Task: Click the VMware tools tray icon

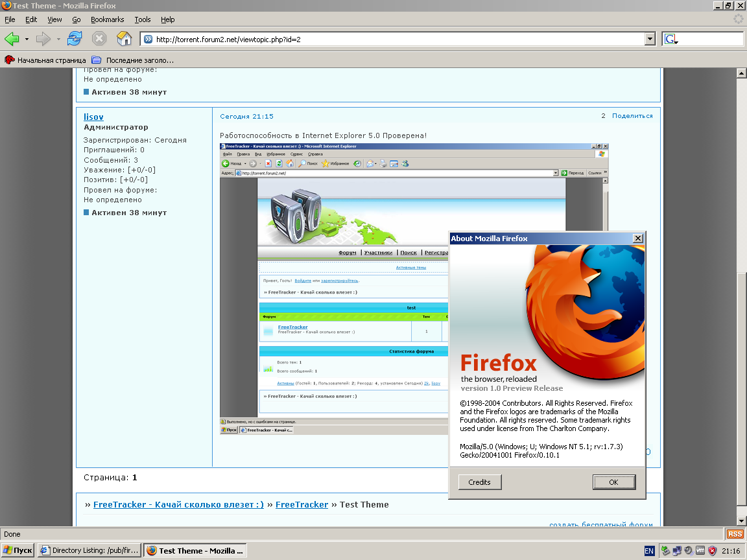Action: pyautogui.click(x=700, y=550)
